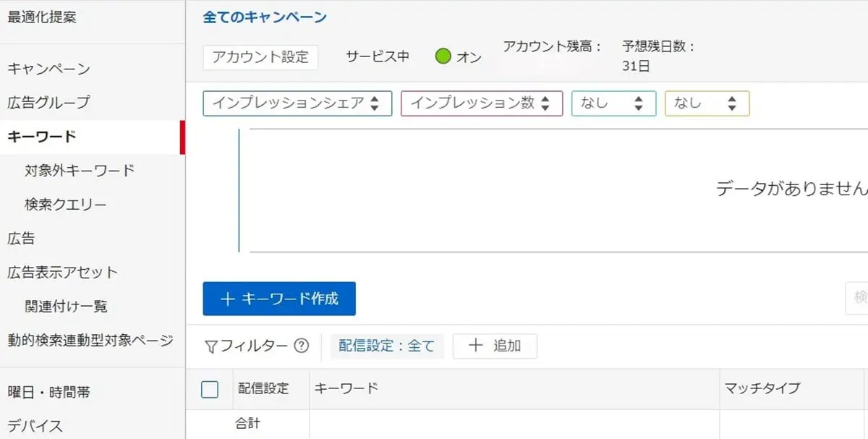Image resolution: width=868 pixels, height=439 pixels.
Task: Open 検索クエリー in the sidebar
Action: pyautogui.click(x=65, y=205)
